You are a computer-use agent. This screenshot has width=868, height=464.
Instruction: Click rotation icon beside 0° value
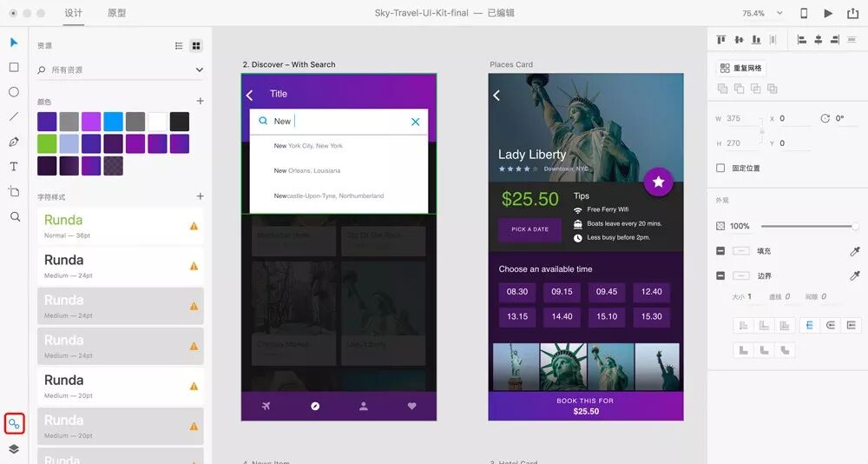pyautogui.click(x=825, y=118)
